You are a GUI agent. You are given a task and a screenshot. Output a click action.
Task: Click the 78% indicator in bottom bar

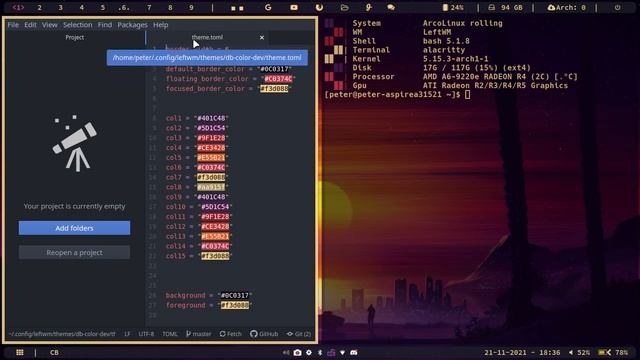[613, 352]
